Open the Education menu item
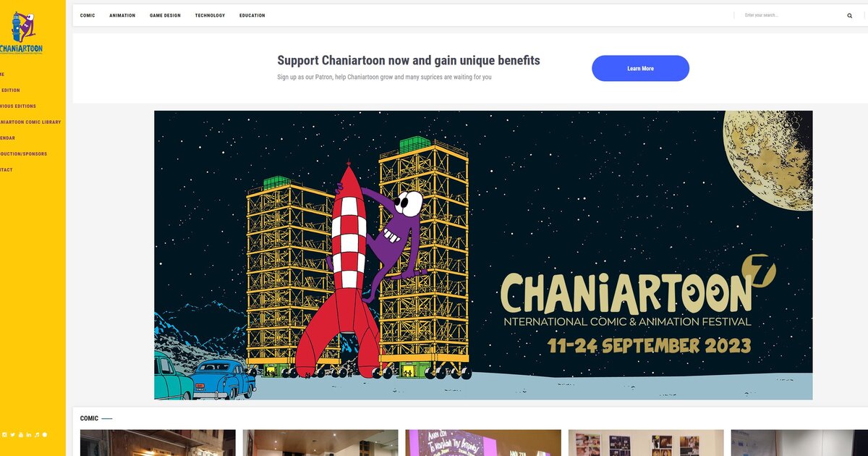 (252, 15)
